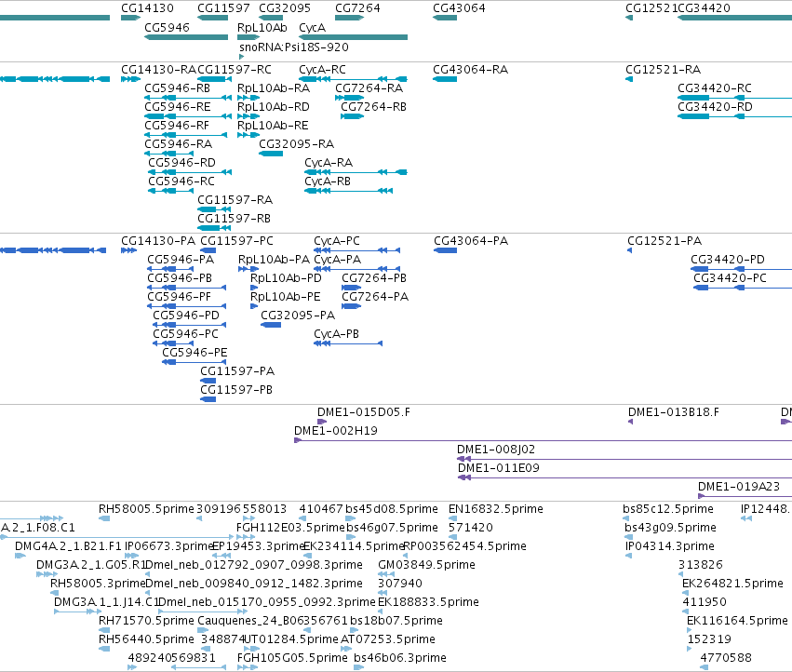Click the CG11597-RB transcript label
Image resolution: width=792 pixels, height=672 pixels.
point(234,220)
